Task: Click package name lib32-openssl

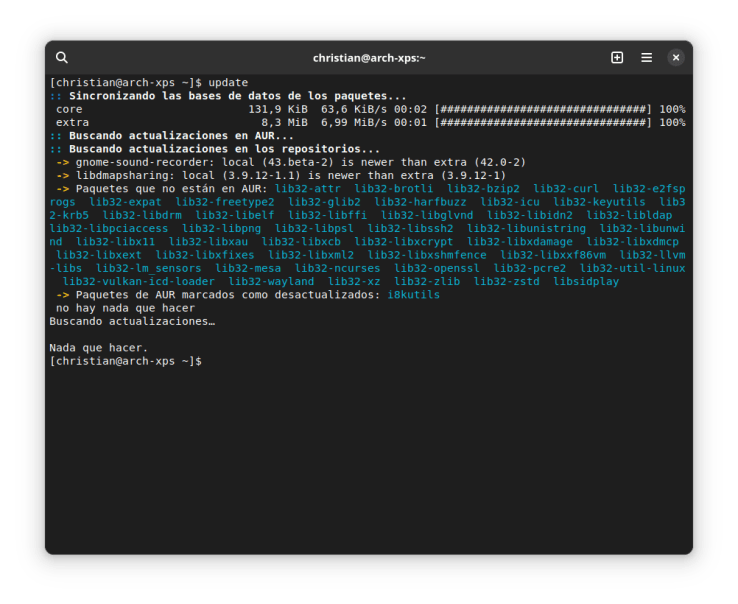Action: tap(437, 268)
